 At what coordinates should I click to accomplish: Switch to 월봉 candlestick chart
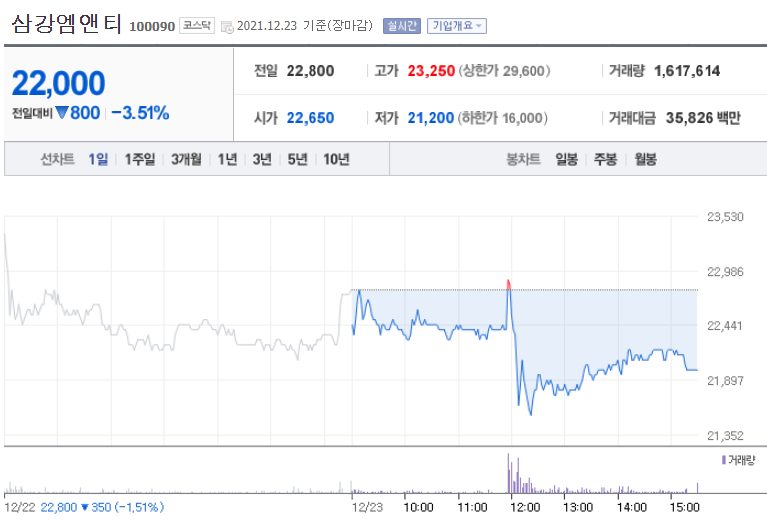tap(646, 159)
